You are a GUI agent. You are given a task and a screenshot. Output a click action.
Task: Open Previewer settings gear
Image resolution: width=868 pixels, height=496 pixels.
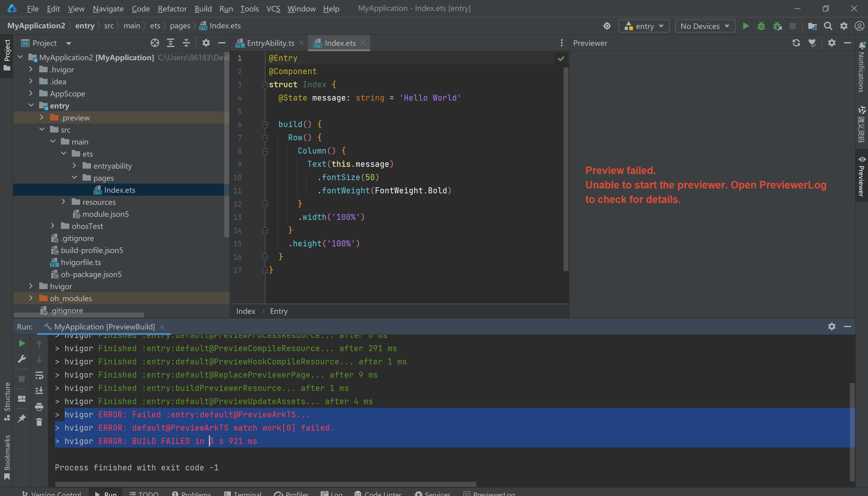coord(832,43)
